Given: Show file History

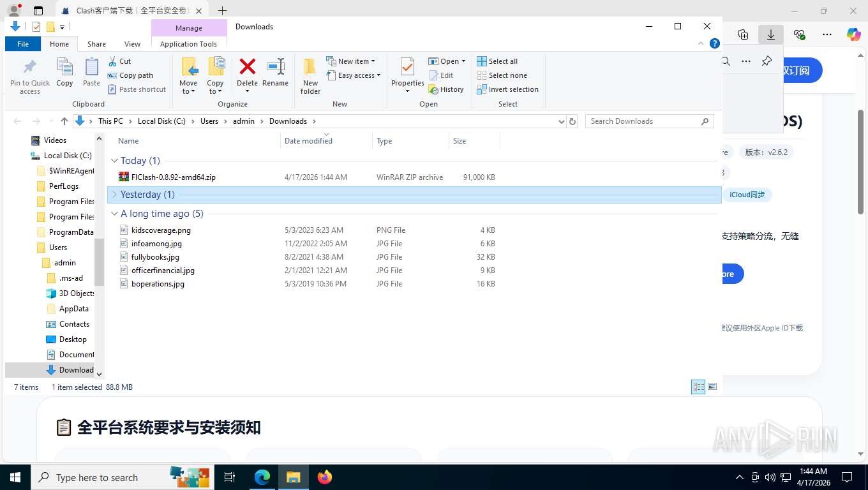Looking at the screenshot, I should [446, 89].
